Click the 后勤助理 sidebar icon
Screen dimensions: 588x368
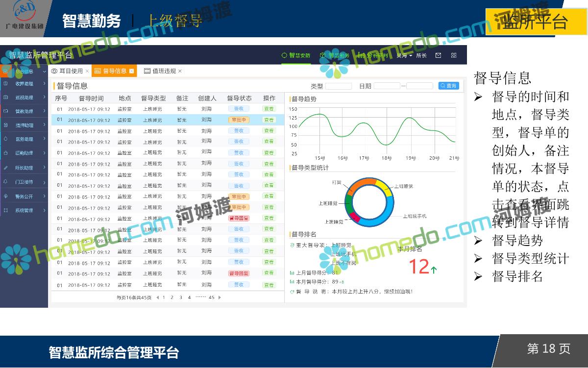pos(6,153)
